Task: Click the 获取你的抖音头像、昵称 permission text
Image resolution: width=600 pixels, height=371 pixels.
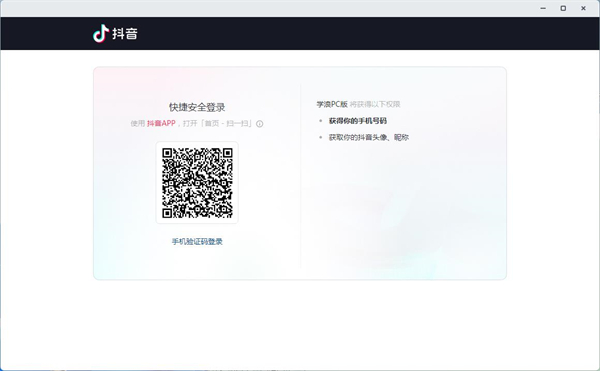Action: [x=369, y=137]
